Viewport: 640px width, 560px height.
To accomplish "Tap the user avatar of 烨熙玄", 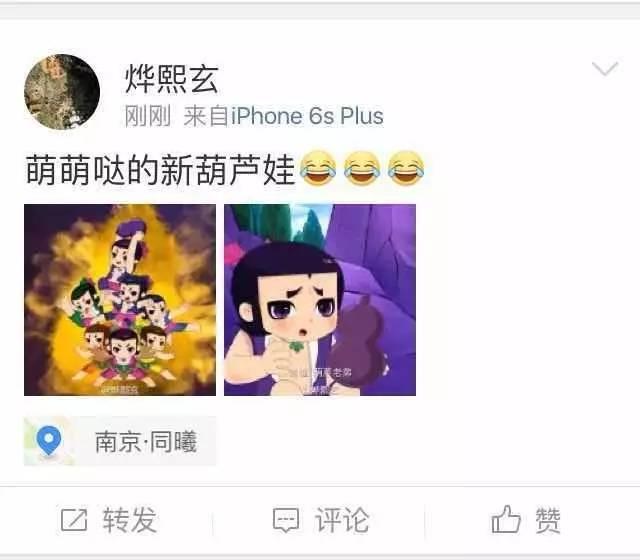I will coord(62,92).
